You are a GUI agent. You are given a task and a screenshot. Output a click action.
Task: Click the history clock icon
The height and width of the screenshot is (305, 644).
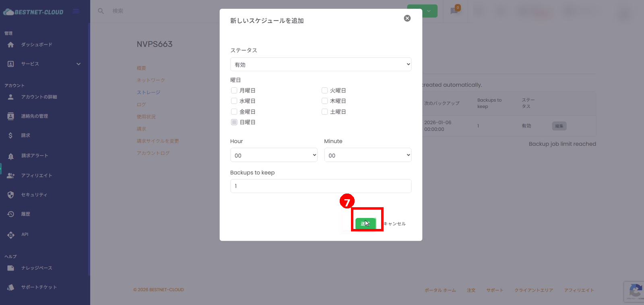click(11, 214)
